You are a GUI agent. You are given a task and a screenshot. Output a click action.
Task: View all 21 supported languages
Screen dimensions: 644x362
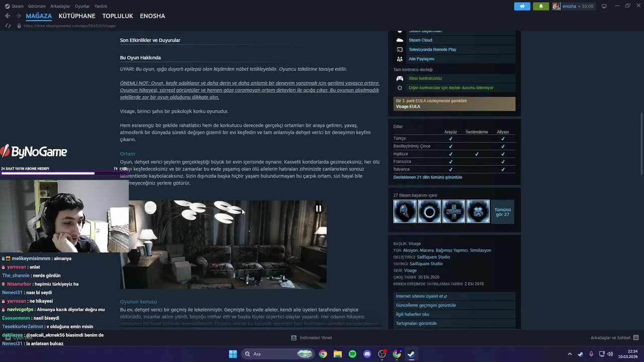428,177
